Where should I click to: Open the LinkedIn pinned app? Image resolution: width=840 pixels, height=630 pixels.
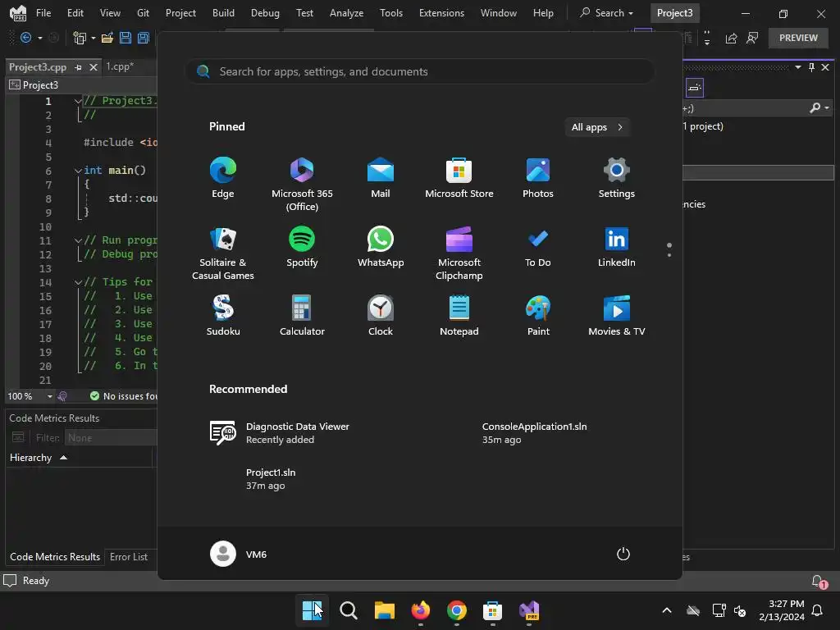[x=617, y=247]
